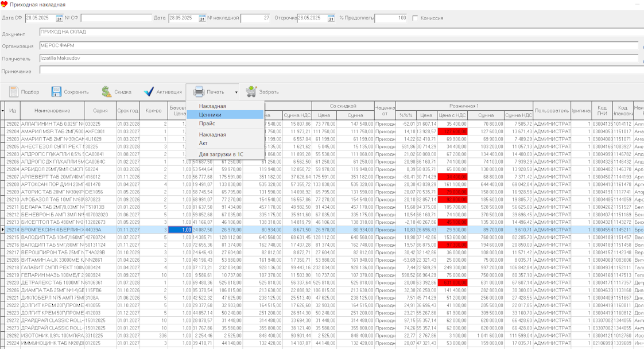Toggle the Консигнация checkbox
644x349 pixels.
pos(415,18)
